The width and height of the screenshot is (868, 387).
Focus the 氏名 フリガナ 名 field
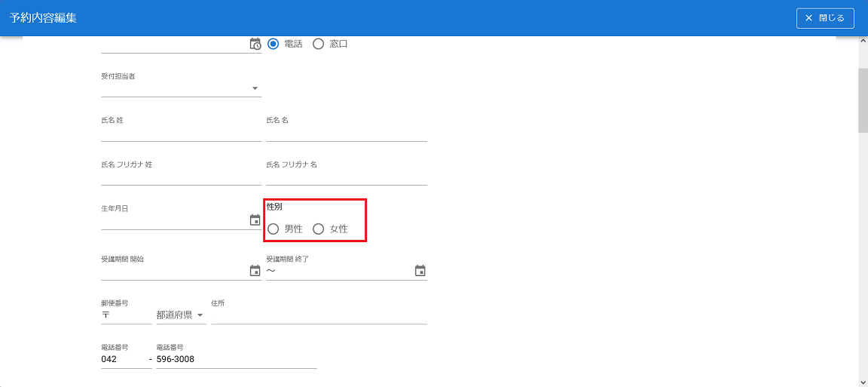tap(347, 177)
